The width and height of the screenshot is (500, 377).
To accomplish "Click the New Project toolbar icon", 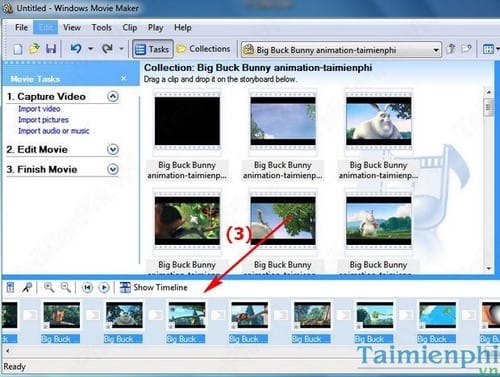I will pos(18,49).
